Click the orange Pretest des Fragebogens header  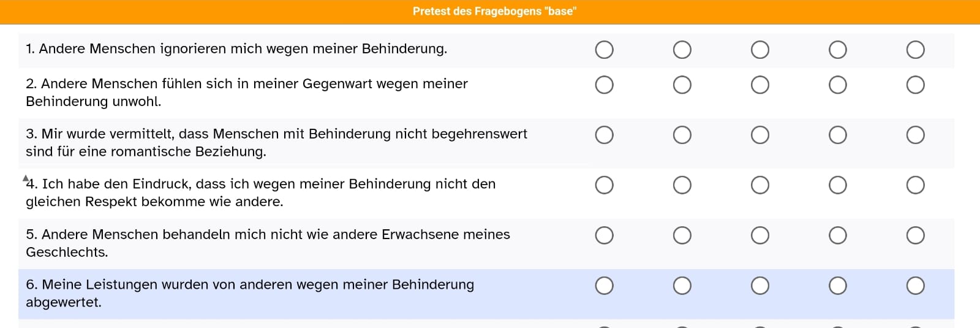[490, 12]
